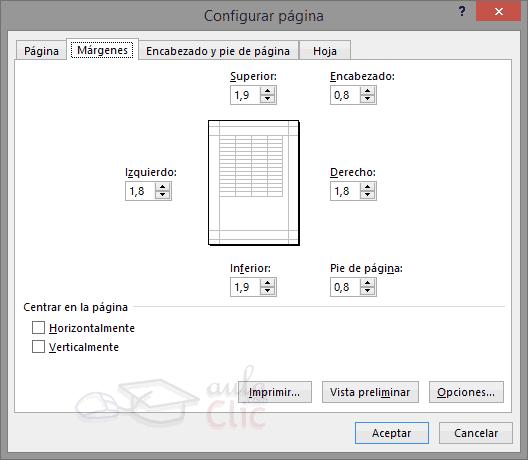Screen dimensions: 528x460
Task: Confirm with the Aceptar button
Action: point(392,433)
